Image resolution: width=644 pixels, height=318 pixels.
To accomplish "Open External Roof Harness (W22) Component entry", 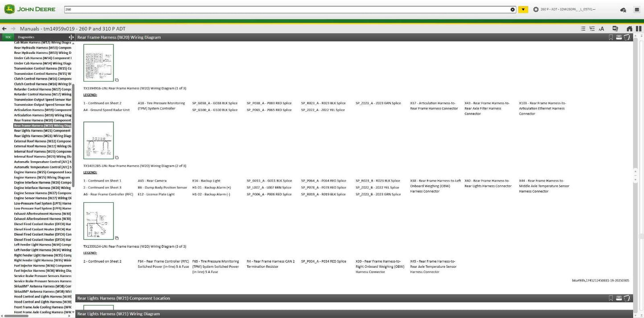I will [x=43, y=141].
